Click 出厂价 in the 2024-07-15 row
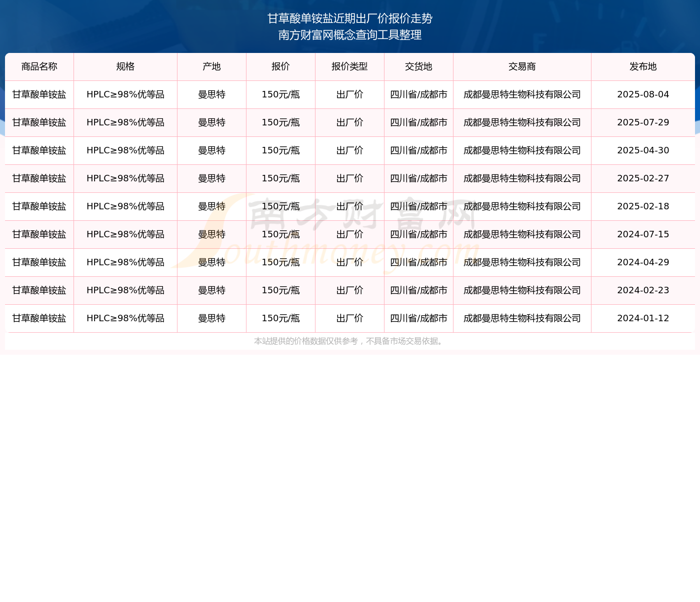This screenshot has height=602, width=700. coord(349,234)
